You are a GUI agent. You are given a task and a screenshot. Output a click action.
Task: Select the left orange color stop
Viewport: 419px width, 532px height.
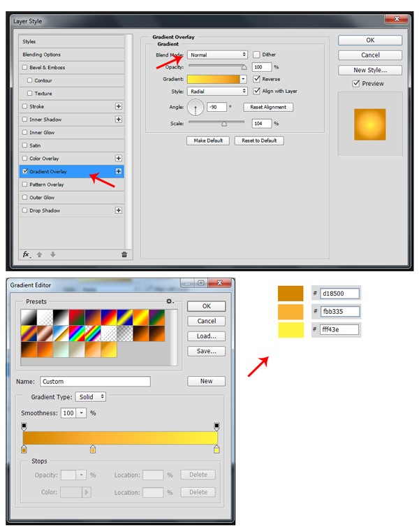[x=24, y=450]
